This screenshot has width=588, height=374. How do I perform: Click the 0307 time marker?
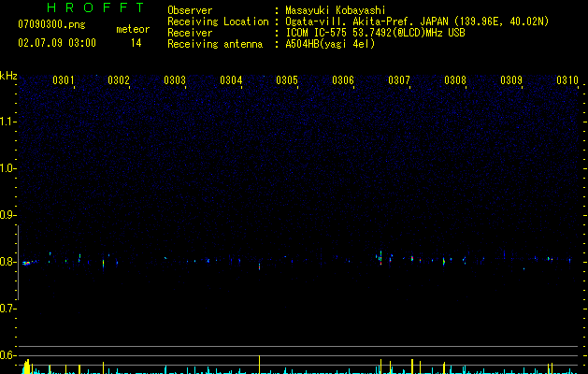(399, 80)
